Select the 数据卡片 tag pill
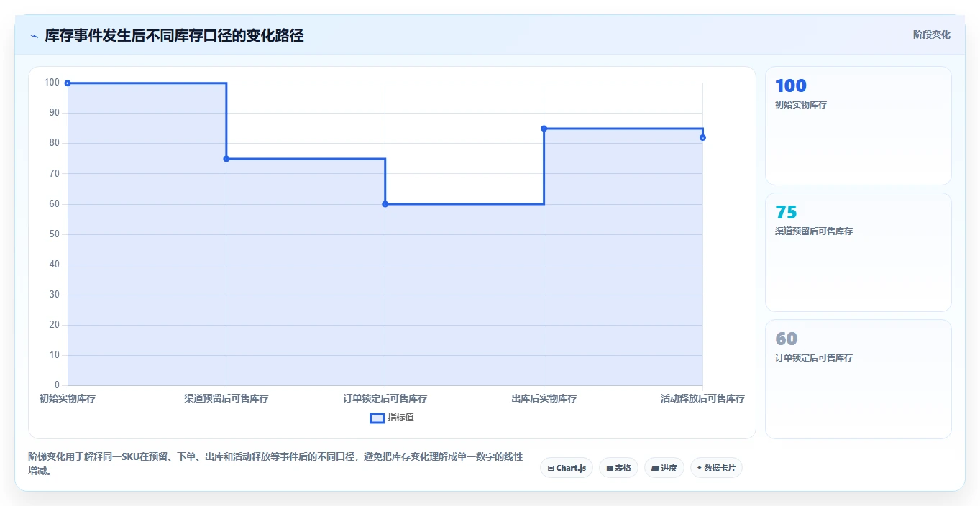 716,468
